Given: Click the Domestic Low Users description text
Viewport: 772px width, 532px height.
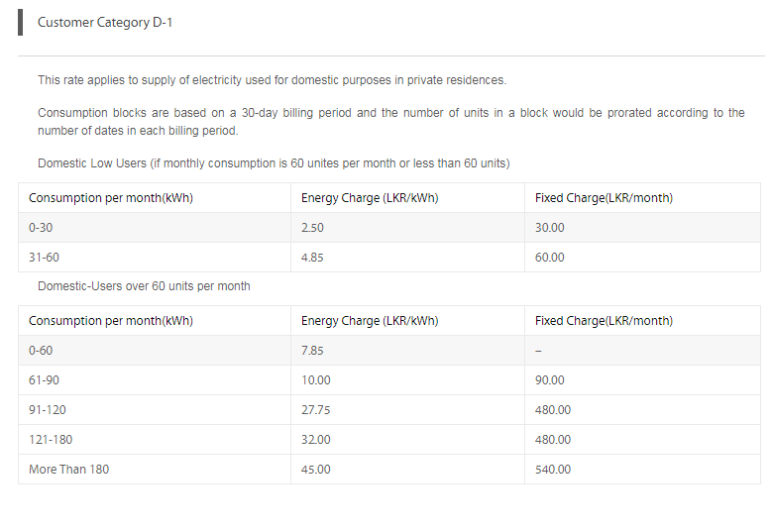Looking at the screenshot, I should pos(274,163).
